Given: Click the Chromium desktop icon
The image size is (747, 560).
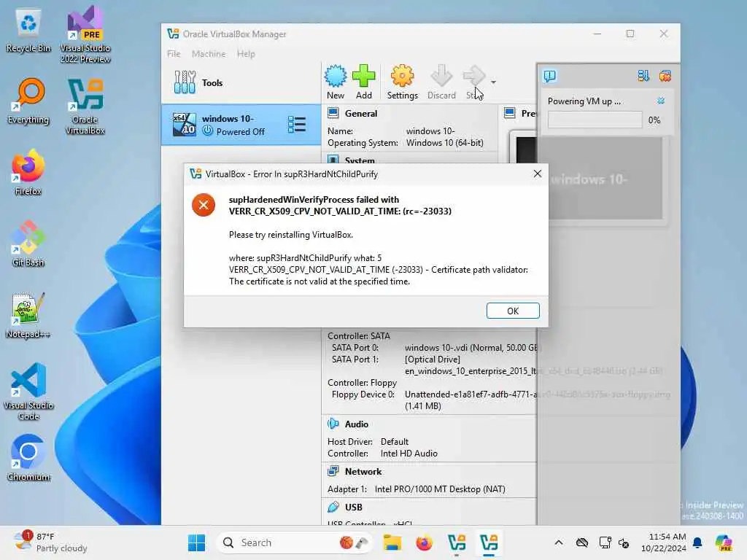Looking at the screenshot, I should tap(28, 458).
